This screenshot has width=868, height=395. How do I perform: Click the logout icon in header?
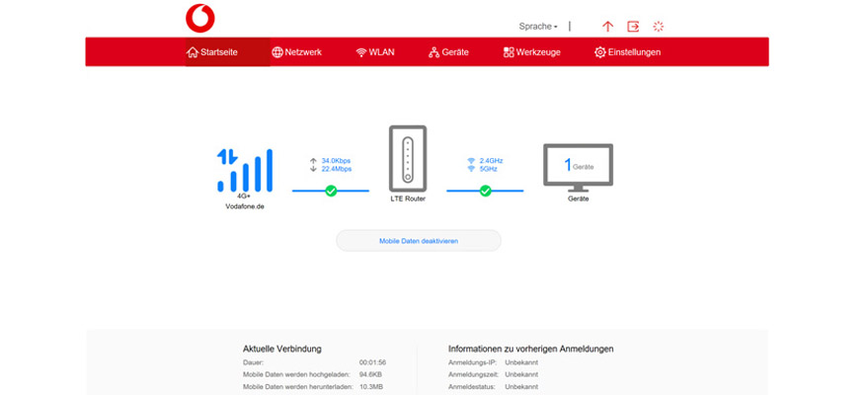tap(633, 27)
